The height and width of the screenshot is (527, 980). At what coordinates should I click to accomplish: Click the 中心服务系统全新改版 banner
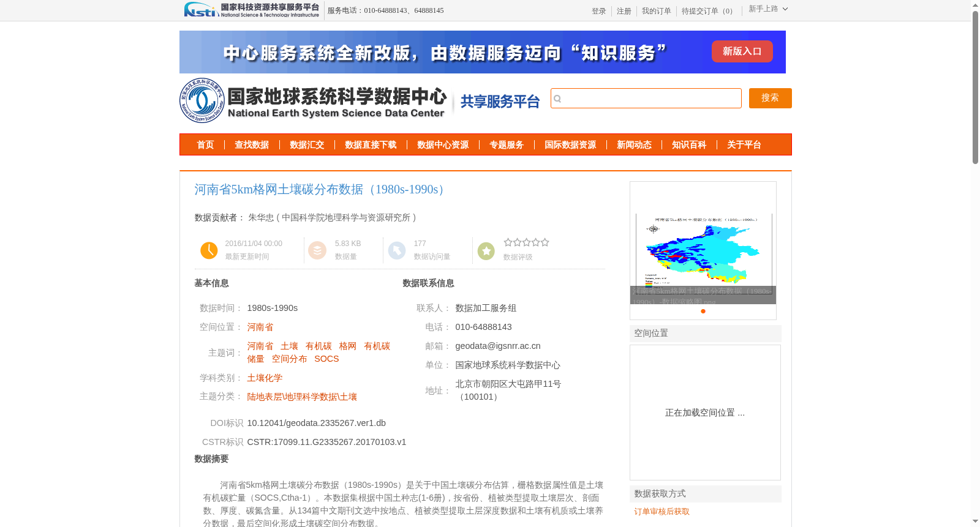click(483, 52)
